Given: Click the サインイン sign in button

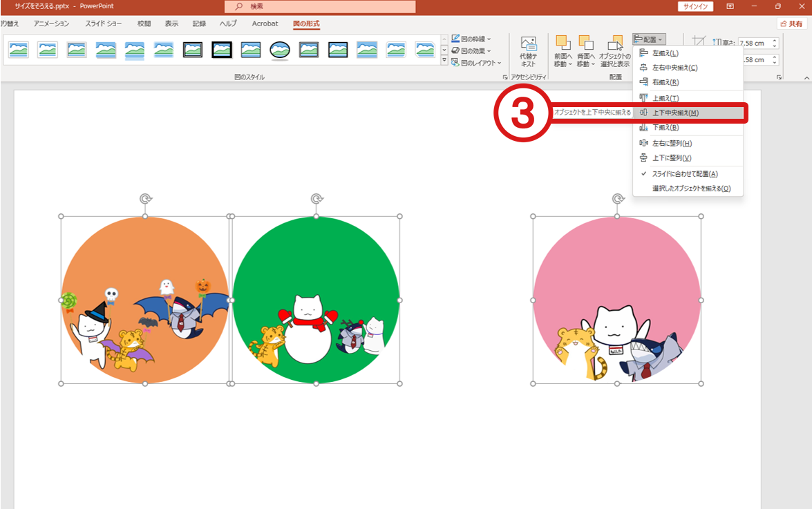Looking at the screenshot, I should tap(695, 6).
